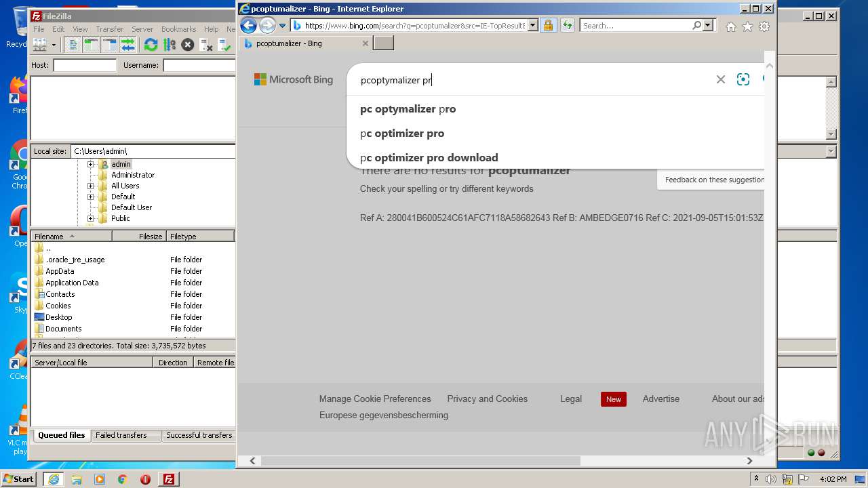
Task: Click the magnifier search icon in IE
Action: pyautogui.click(x=696, y=26)
